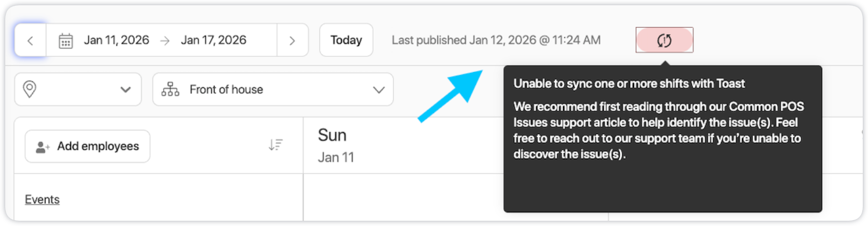Open the Events link
This screenshot has width=868, height=226.
click(x=42, y=200)
